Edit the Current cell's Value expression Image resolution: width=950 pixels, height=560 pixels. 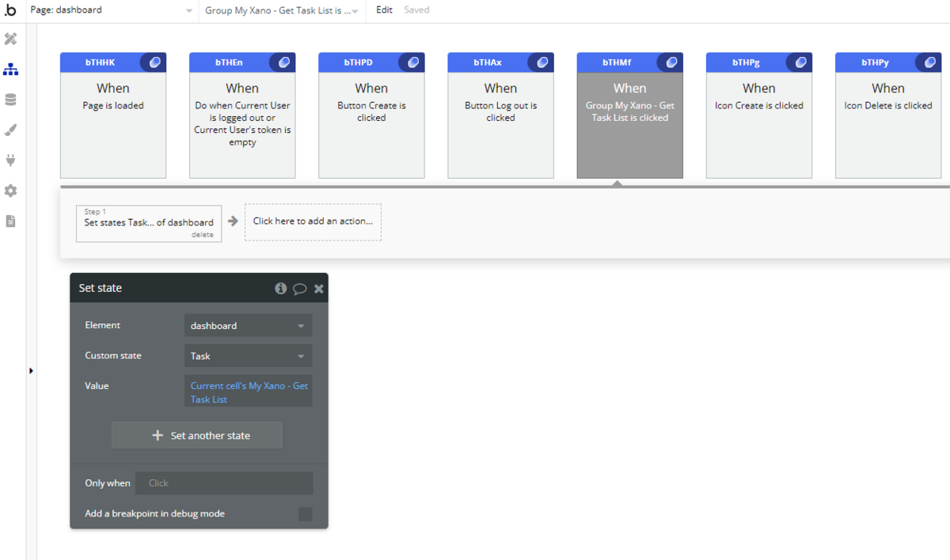[x=248, y=392]
